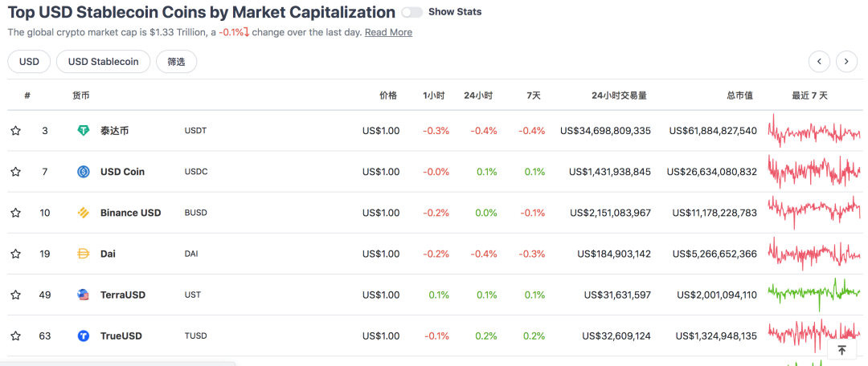Star the USD Coin row
Screen dimensions: 868x366
coord(15,172)
